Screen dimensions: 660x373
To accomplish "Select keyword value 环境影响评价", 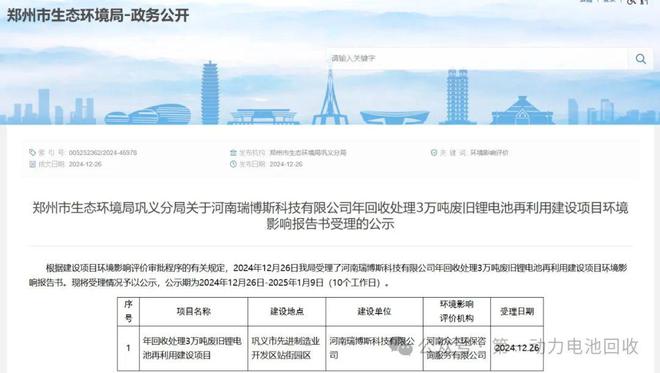I will coord(489,152).
